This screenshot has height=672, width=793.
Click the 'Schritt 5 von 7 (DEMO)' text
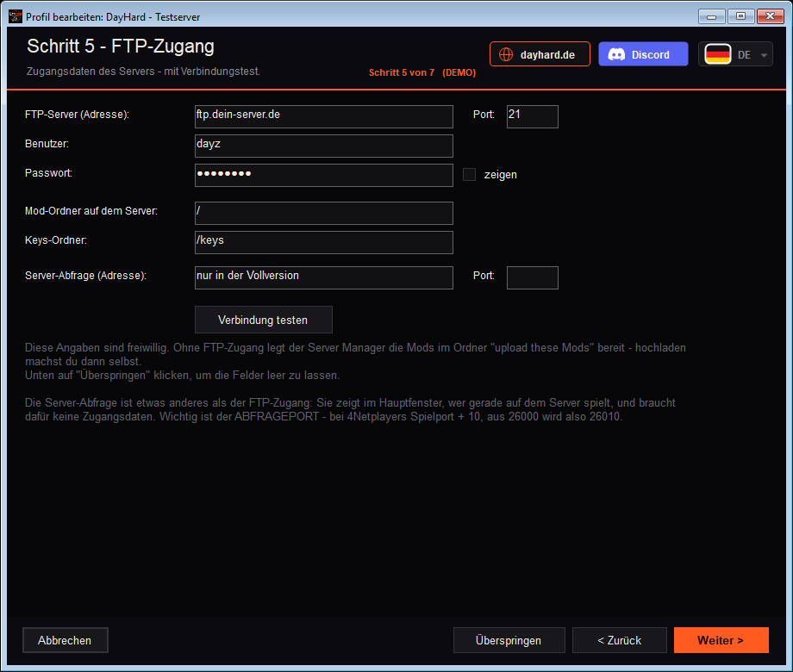coord(422,72)
